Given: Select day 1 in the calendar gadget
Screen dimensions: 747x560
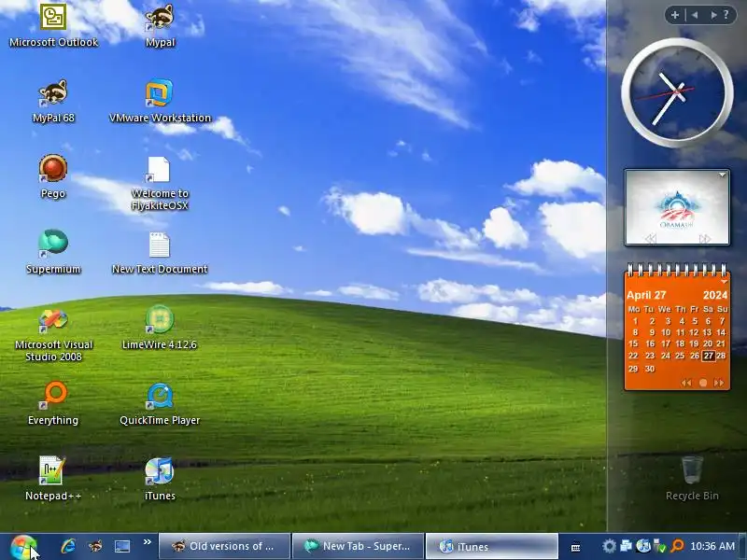Looking at the screenshot, I should 635,321.
